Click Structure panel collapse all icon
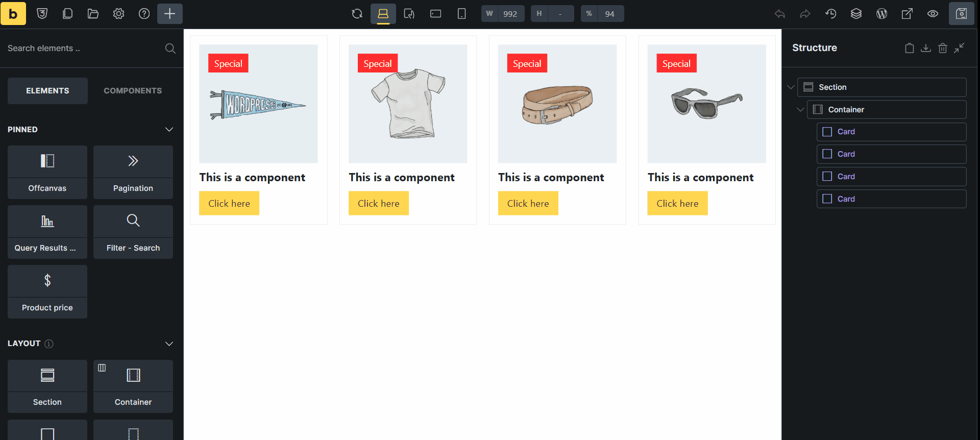This screenshot has width=980, height=440. pyautogui.click(x=960, y=48)
